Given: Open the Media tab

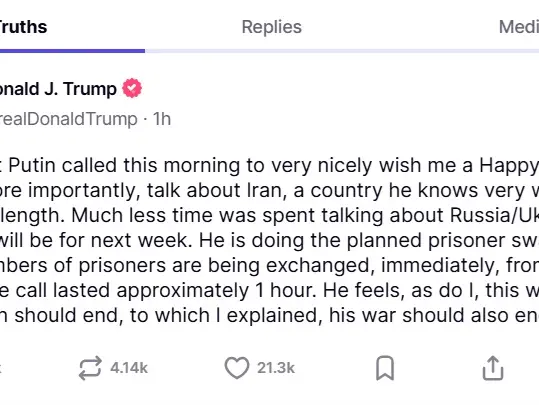Looking at the screenshot, I should click(519, 27).
